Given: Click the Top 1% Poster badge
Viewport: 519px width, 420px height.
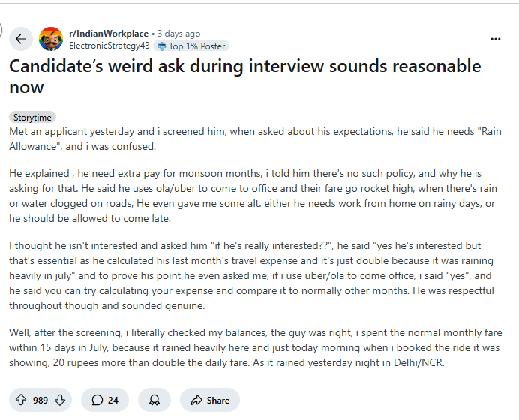Looking at the screenshot, I should point(191,46).
